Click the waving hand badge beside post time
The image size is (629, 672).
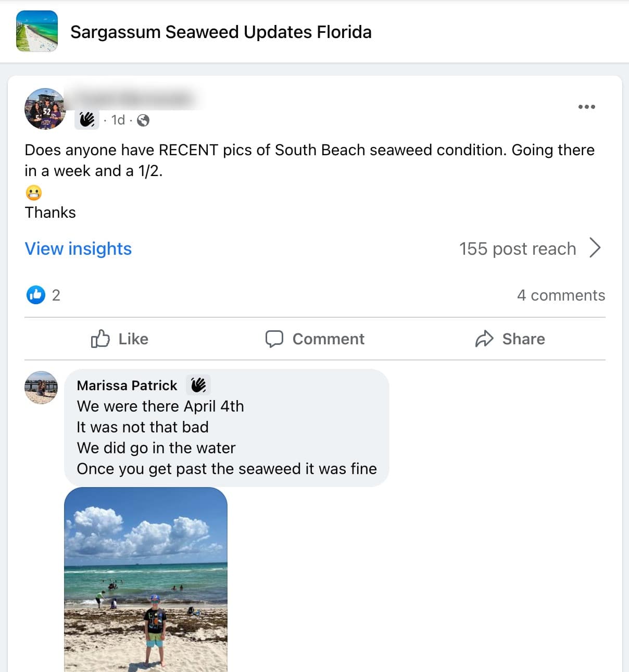pyautogui.click(x=87, y=120)
